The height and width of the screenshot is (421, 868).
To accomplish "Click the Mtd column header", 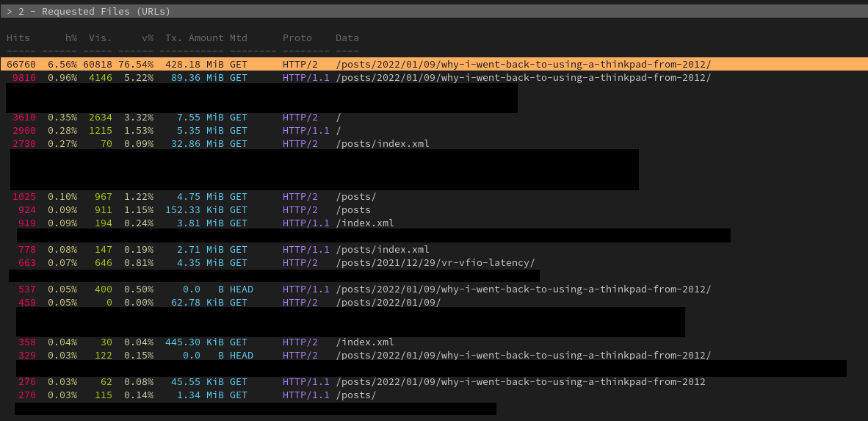I will click(x=238, y=37).
